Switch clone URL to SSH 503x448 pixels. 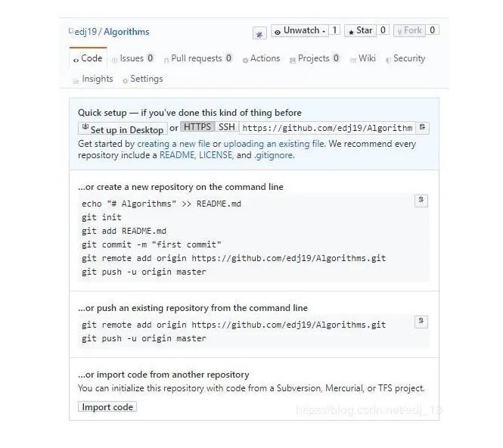point(227,127)
